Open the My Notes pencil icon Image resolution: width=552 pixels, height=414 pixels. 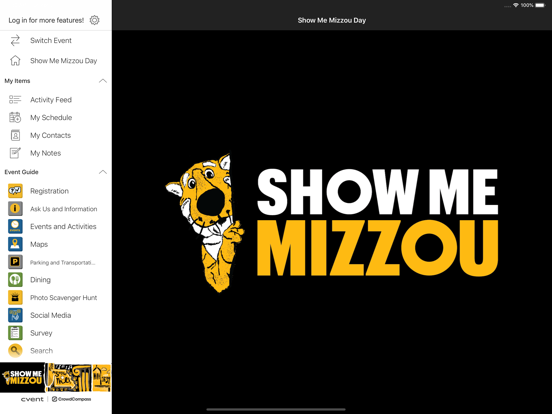(x=15, y=153)
